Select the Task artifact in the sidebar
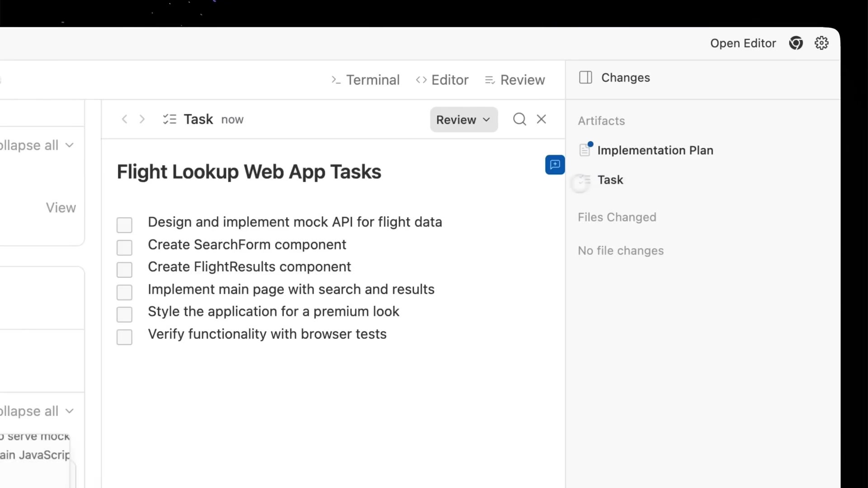The image size is (868, 488). click(610, 180)
